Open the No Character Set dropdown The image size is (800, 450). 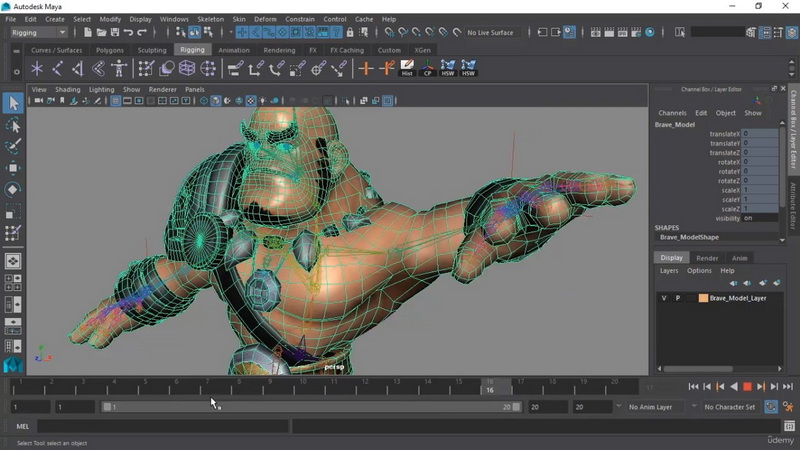pos(729,407)
